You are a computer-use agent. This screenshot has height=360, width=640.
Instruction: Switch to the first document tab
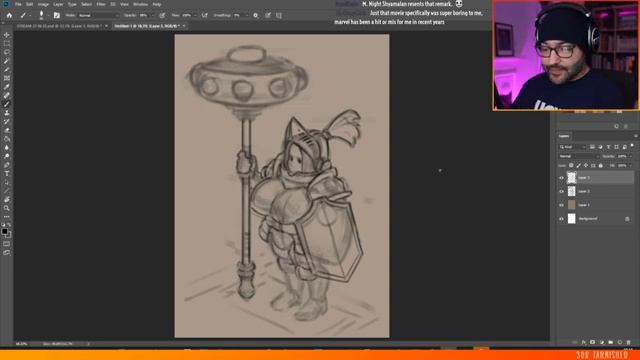click(x=60, y=26)
